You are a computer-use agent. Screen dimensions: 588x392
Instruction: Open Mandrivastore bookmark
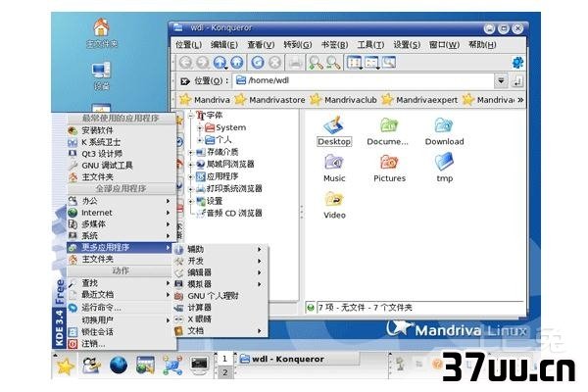(x=270, y=100)
